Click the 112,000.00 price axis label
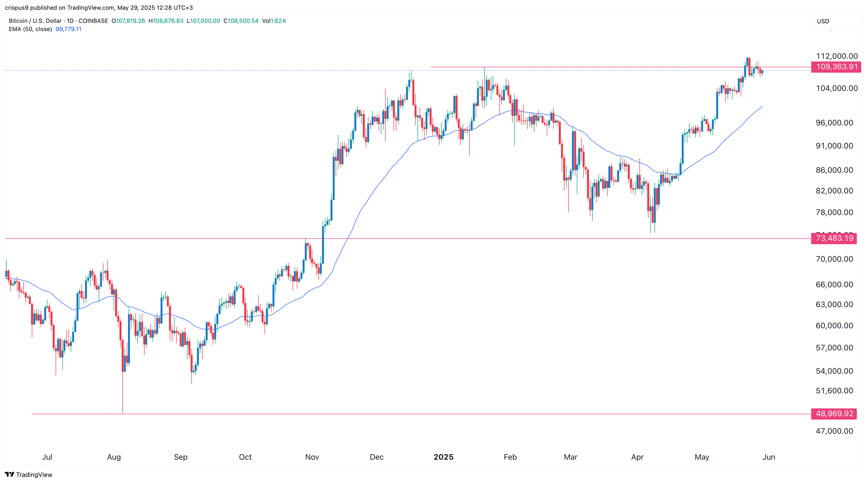The height and width of the screenshot is (483, 868). pos(837,56)
